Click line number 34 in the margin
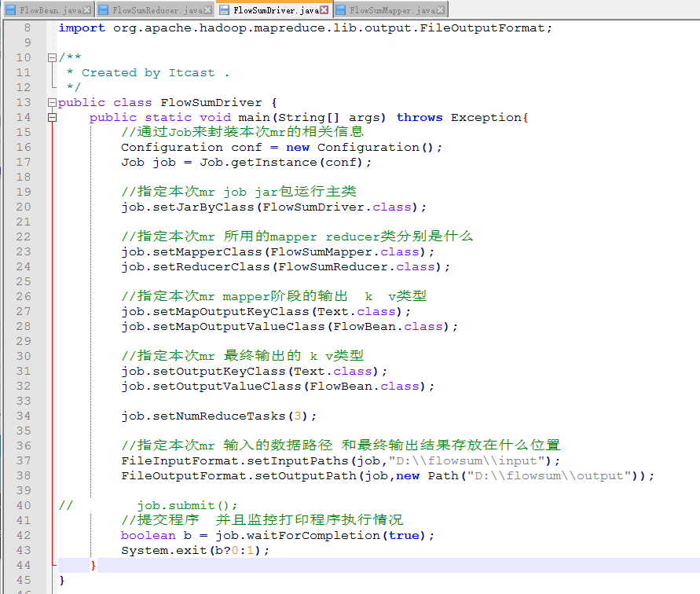 coord(24,416)
